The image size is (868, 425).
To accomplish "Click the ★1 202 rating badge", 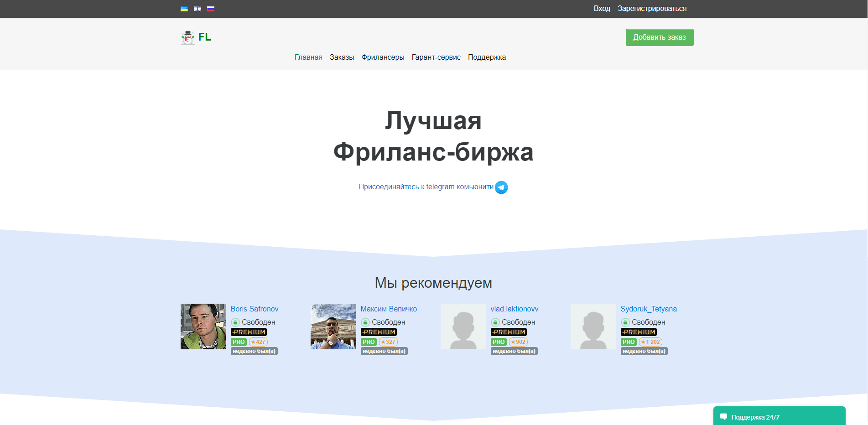I will pos(650,342).
